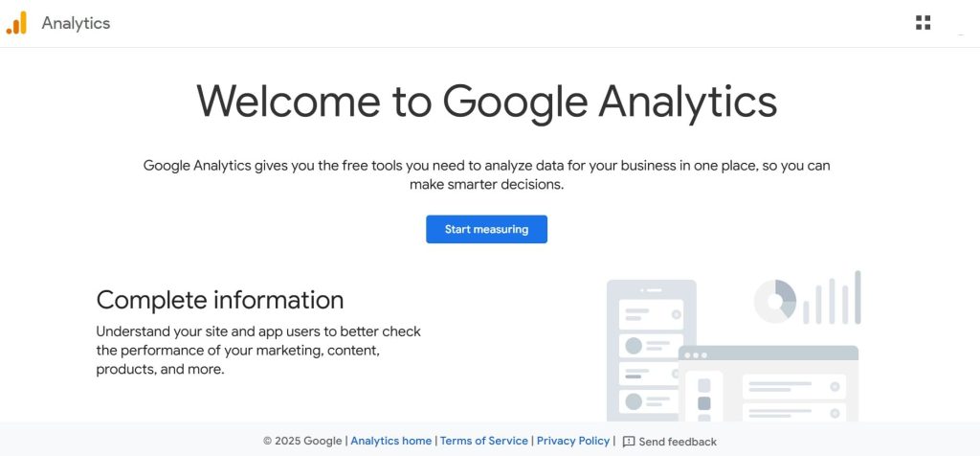The width and height of the screenshot is (980, 456).
Task: Click the free tools description text
Action: [x=486, y=174]
